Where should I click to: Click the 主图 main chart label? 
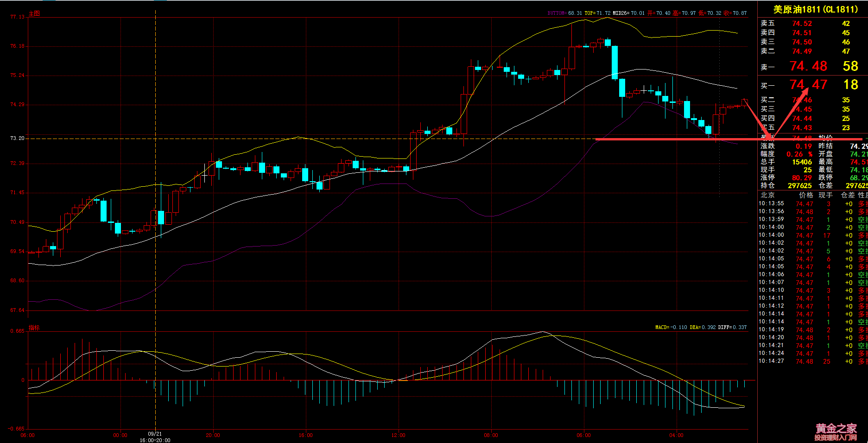pos(34,13)
